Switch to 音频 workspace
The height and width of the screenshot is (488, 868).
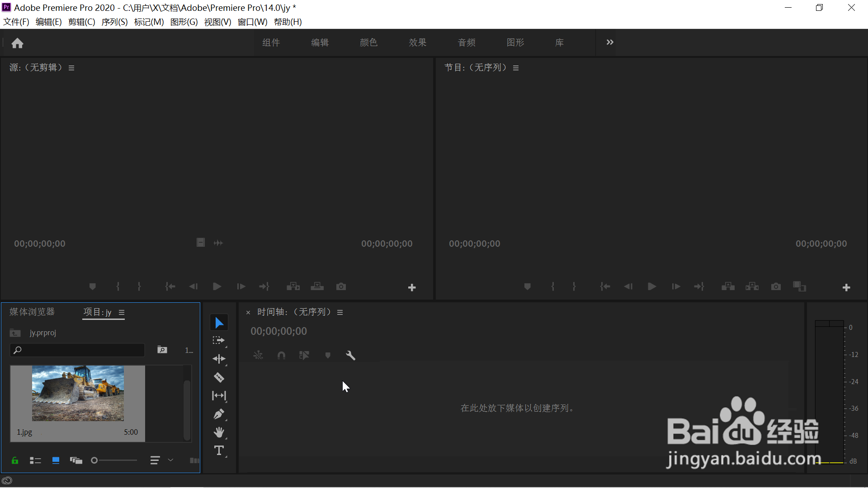point(467,42)
